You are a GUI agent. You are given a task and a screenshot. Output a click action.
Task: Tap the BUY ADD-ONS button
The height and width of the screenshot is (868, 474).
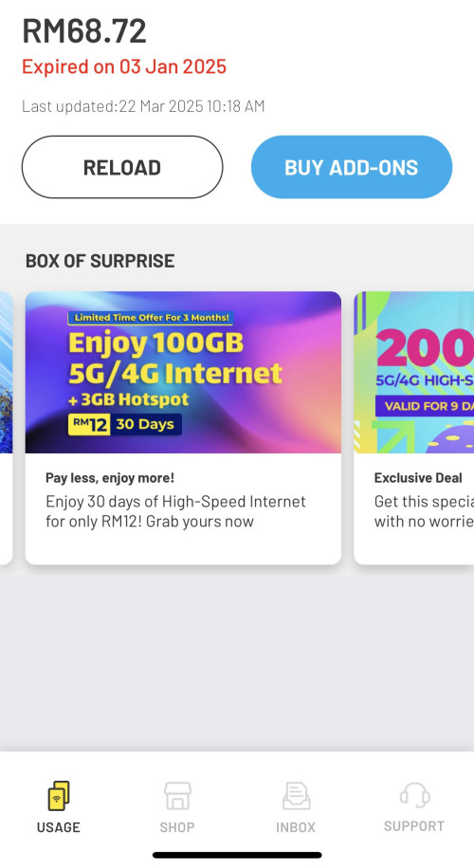[352, 167]
